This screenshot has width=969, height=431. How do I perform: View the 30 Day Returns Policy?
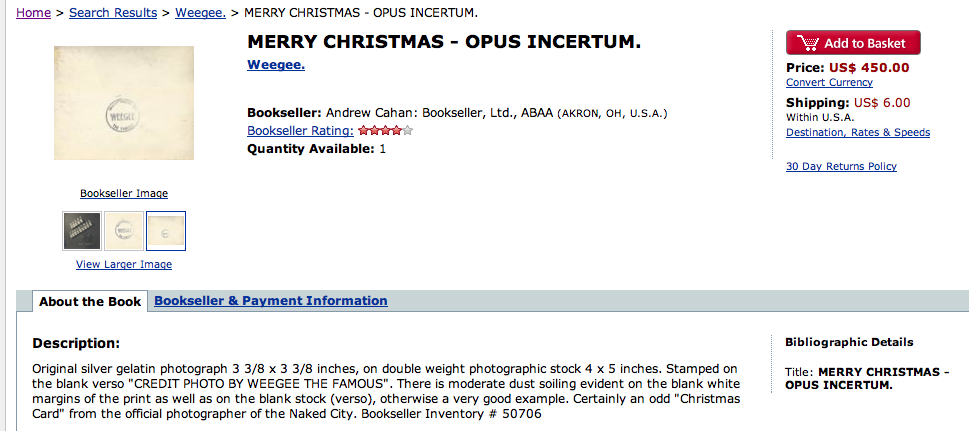coord(841,167)
